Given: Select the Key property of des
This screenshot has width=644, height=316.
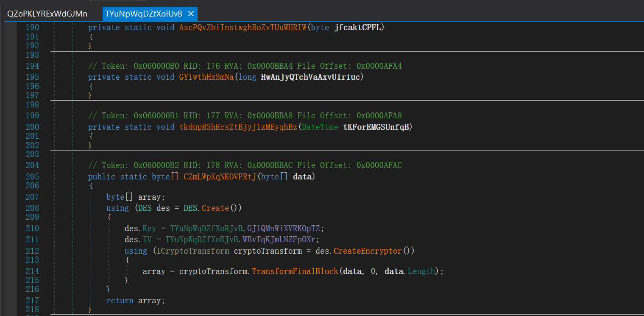Looking at the screenshot, I should [149, 229].
